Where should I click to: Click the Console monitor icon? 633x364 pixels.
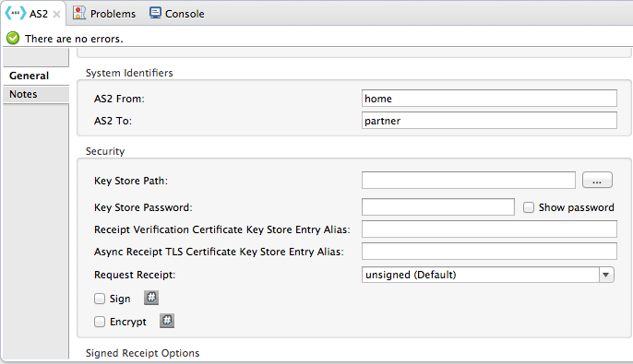pyautogui.click(x=155, y=13)
